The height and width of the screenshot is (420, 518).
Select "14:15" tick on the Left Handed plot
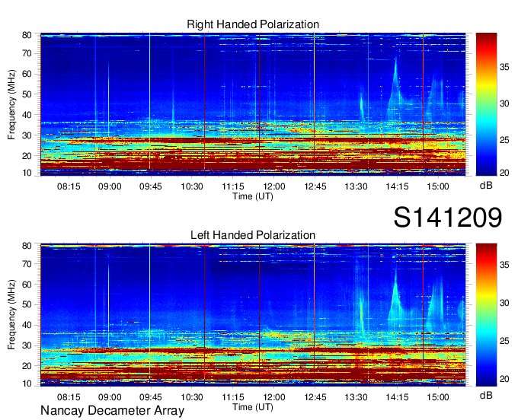[x=397, y=397]
